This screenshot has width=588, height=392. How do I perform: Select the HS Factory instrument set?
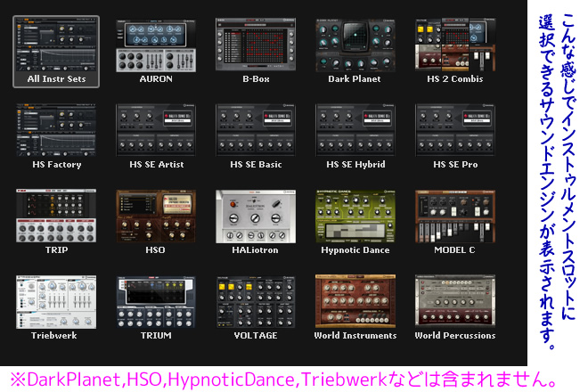click(56, 130)
